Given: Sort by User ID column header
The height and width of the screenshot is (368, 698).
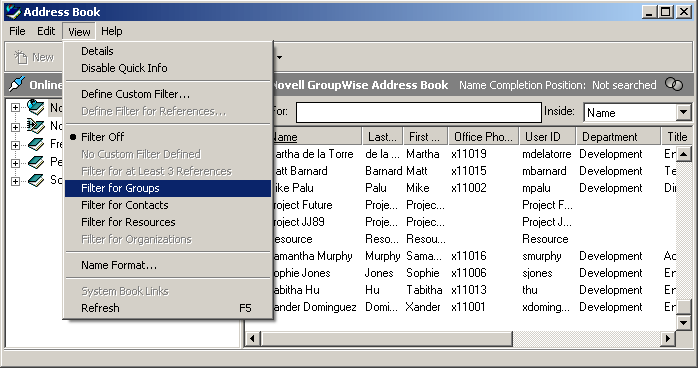Looking at the screenshot, I should [x=548, y=137].
